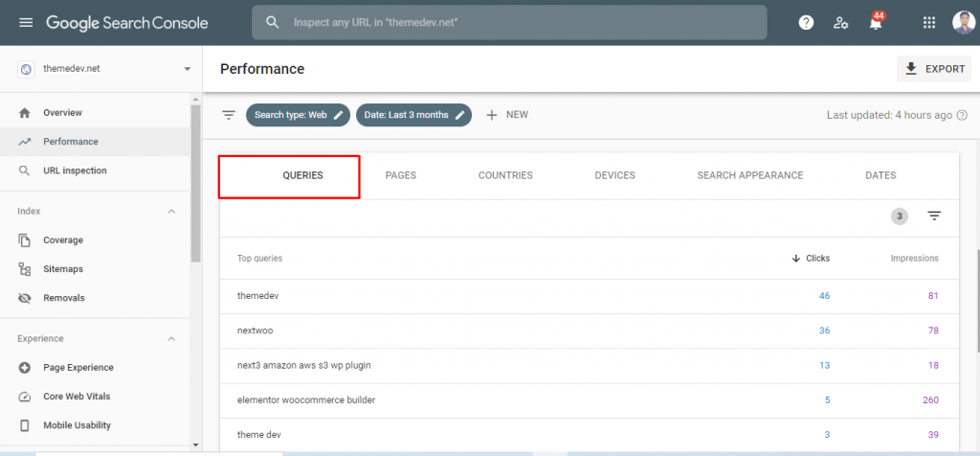
Task: Click the Mobile Usability phone icon
Action: 25,425
